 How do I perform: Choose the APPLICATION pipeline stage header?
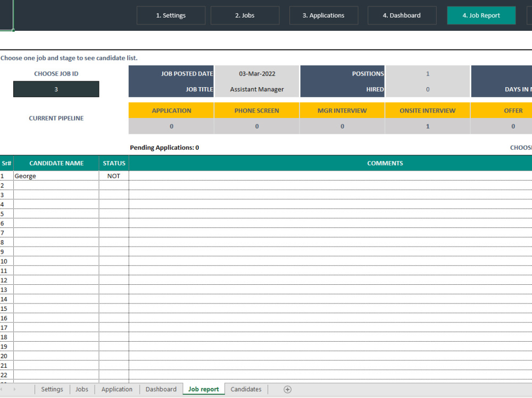(x=171, y=110)
